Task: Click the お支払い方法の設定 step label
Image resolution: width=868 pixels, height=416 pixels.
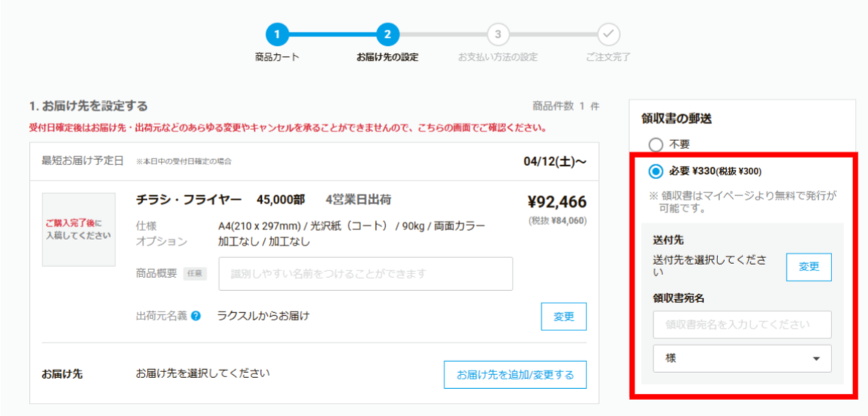Action: [498, 57]
